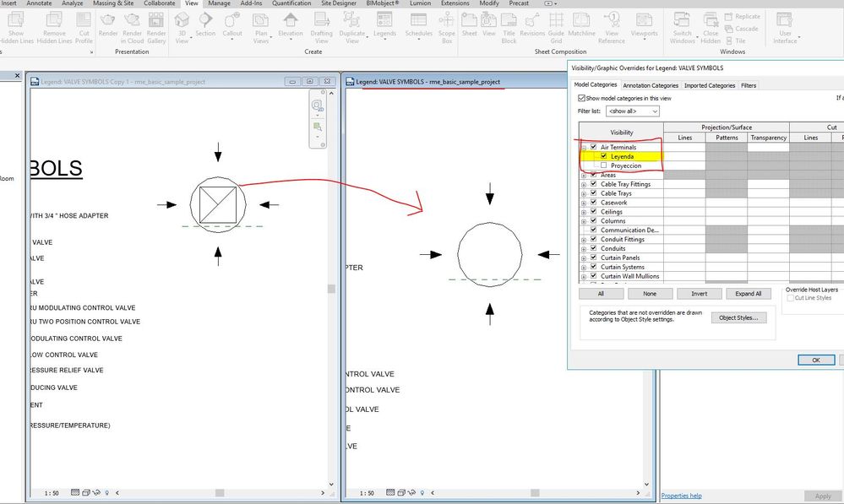
Task: Click the Elevation tool icon
Action: (290, 20)
